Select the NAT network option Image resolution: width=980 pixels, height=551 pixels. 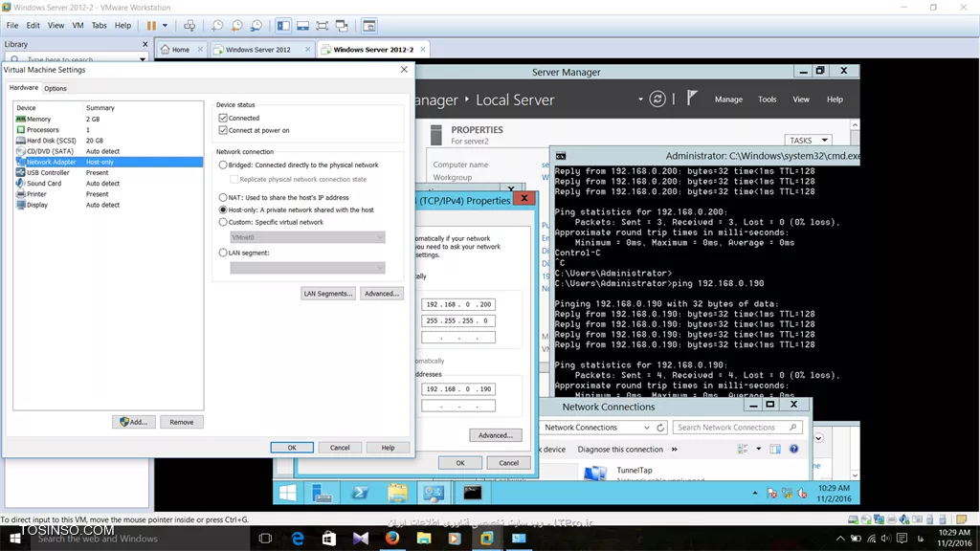(223, 197)
